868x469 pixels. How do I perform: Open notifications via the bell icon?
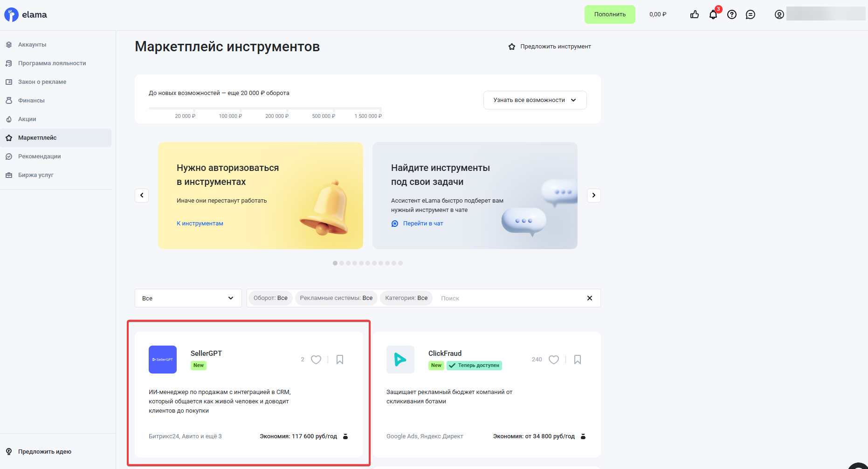pos(713,14)
